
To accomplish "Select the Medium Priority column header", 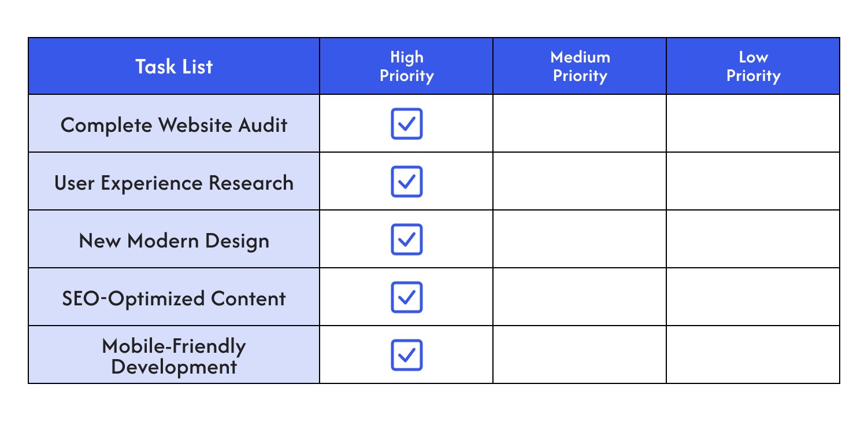I will [580, 66].
